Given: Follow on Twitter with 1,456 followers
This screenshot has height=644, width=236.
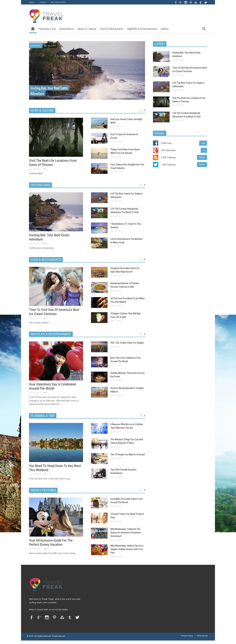Looking at the screenshot, I should coord(202,165).
